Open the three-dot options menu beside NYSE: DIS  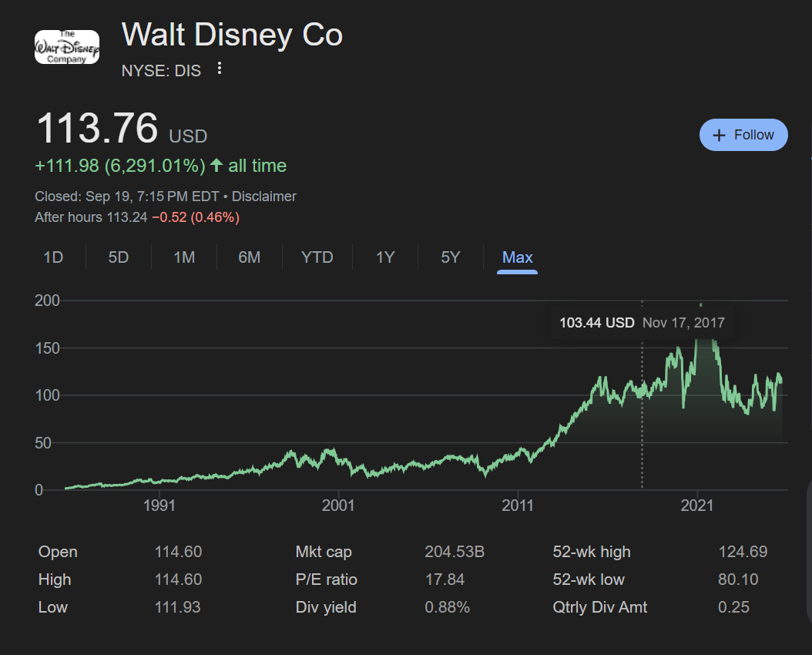[x=220, y=69]
